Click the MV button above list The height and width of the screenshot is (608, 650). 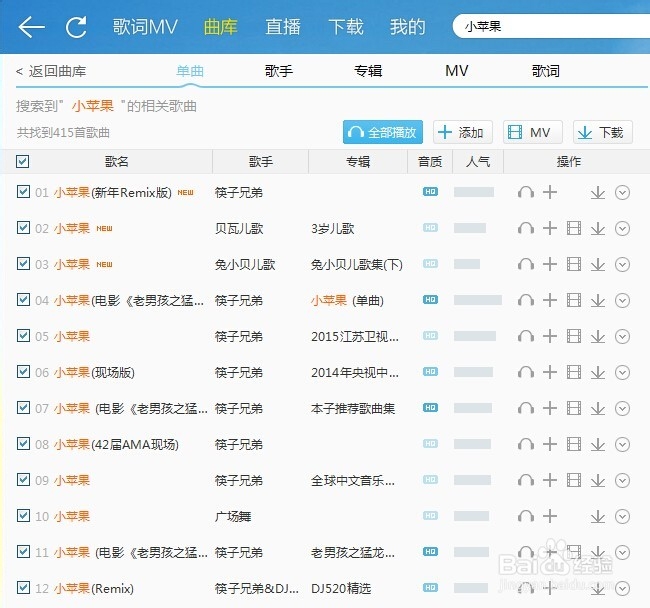click(x=533, y=132)
